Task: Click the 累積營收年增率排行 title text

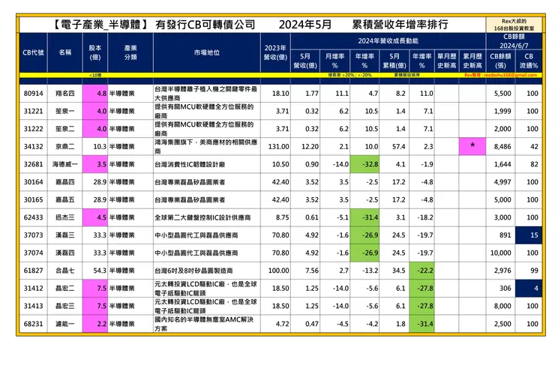Action: pos(400,25)
